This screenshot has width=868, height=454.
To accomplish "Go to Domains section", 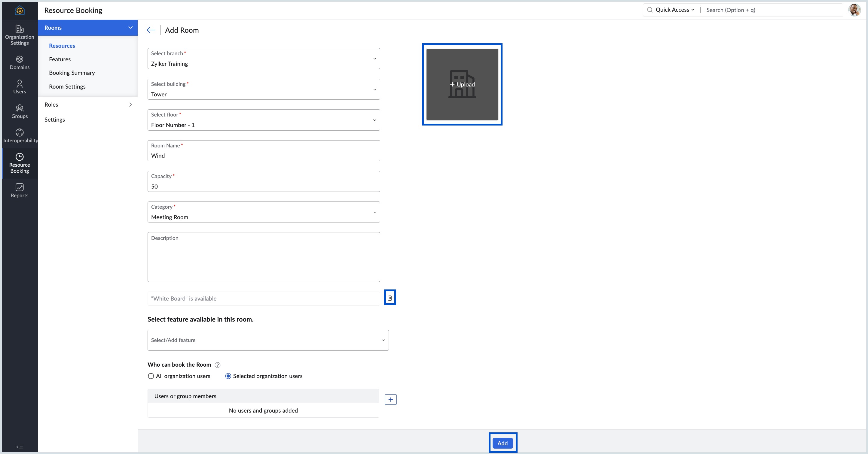I will [20, 63].
